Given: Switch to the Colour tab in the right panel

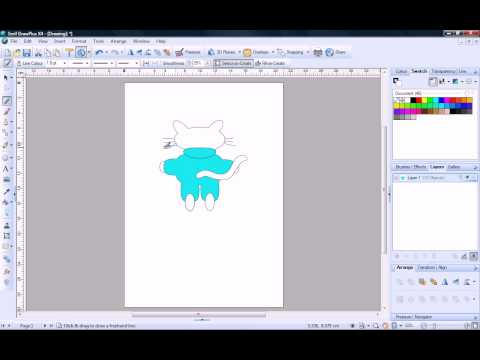Looking at the screenshot, I should click(x=401, y=71).
